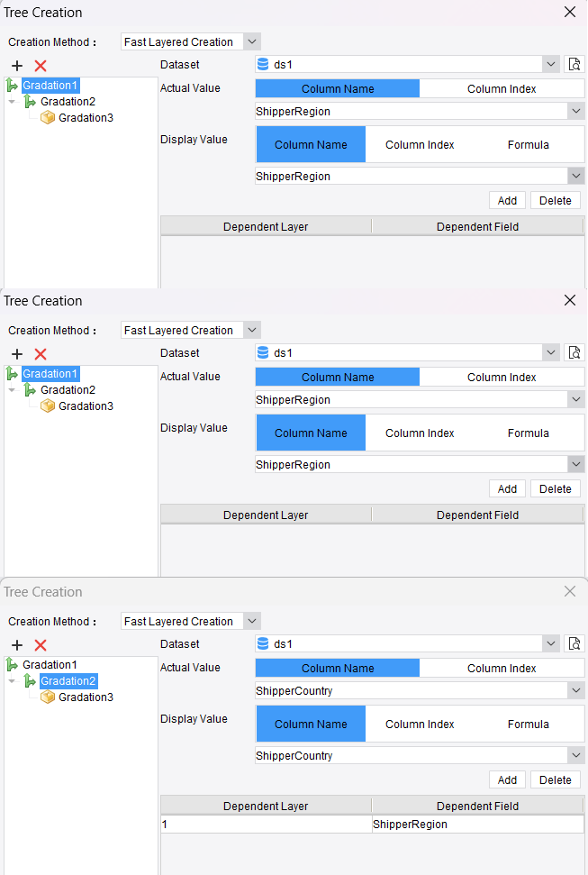Click the database icon beside the ds1 dataset

[x=262, y=64]
